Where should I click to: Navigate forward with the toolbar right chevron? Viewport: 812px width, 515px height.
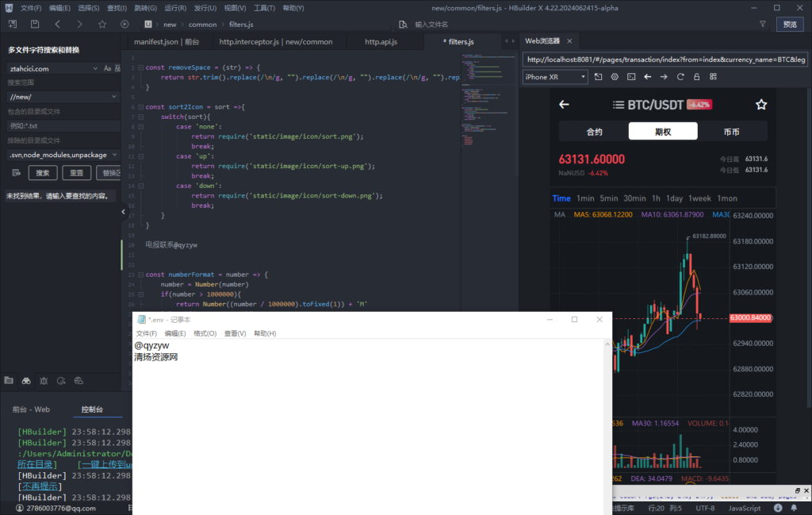[79, 25]
